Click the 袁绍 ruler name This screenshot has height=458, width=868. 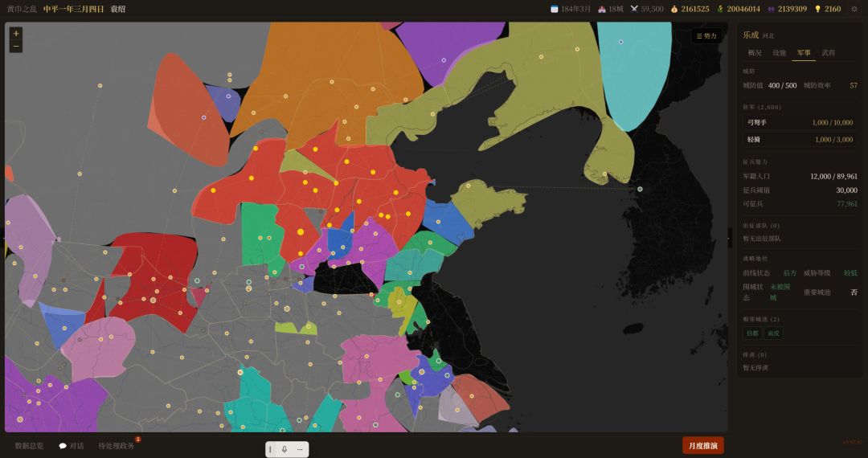pos(118,9)
